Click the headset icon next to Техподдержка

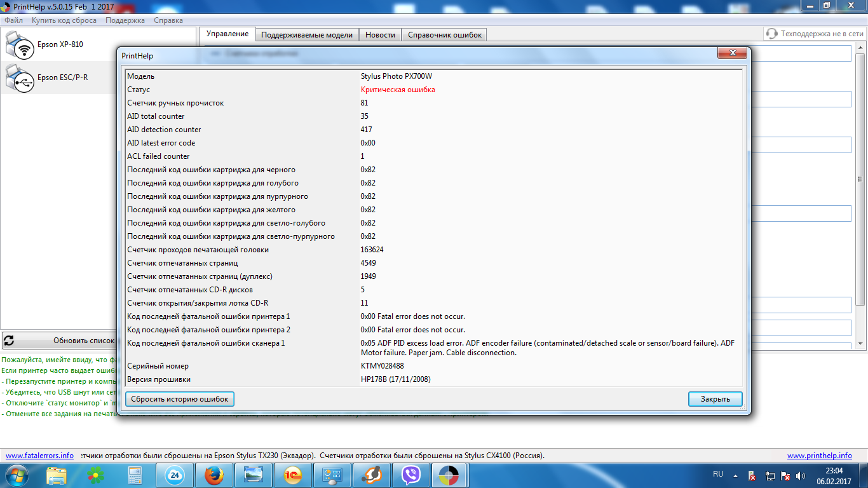point(772,34)
